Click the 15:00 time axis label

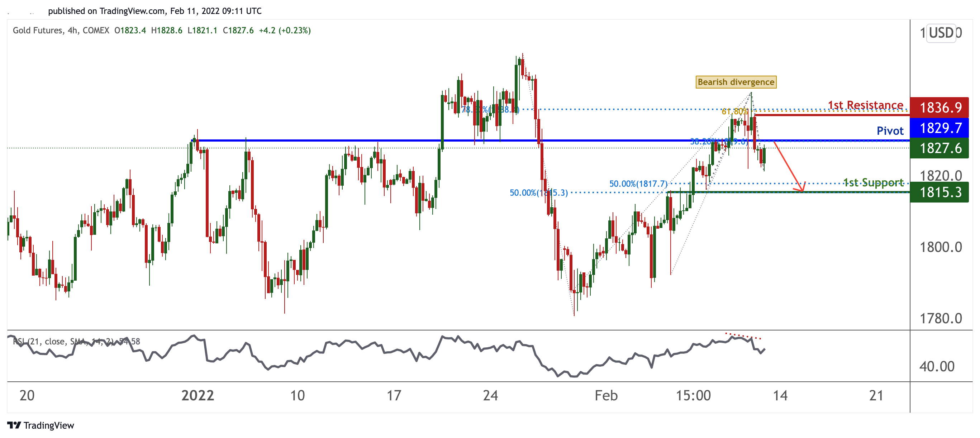pyautogui.click(x=693, y=395)
